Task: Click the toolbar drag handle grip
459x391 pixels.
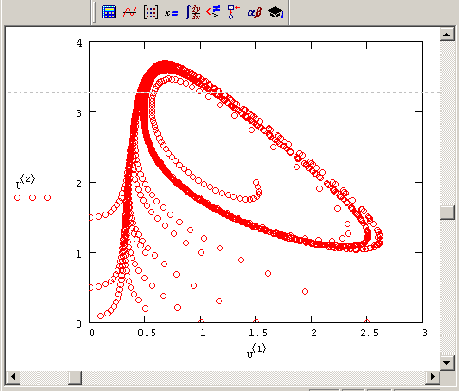Action: point(94,12)
